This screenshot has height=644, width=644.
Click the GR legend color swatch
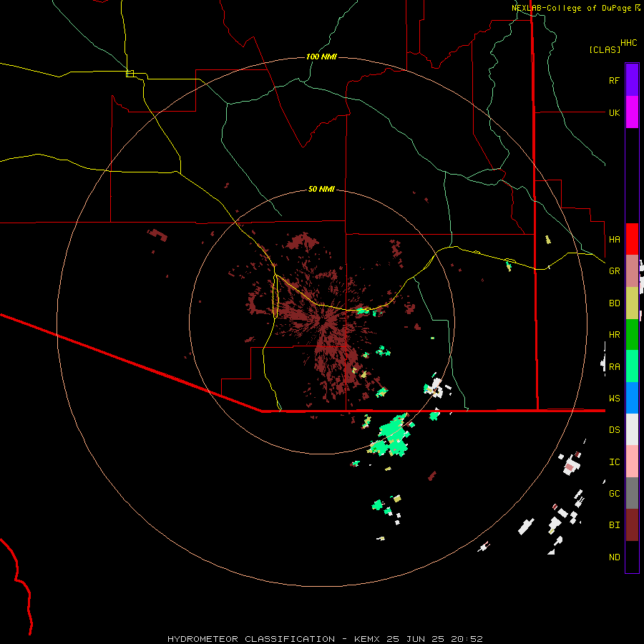pos(632,271)
